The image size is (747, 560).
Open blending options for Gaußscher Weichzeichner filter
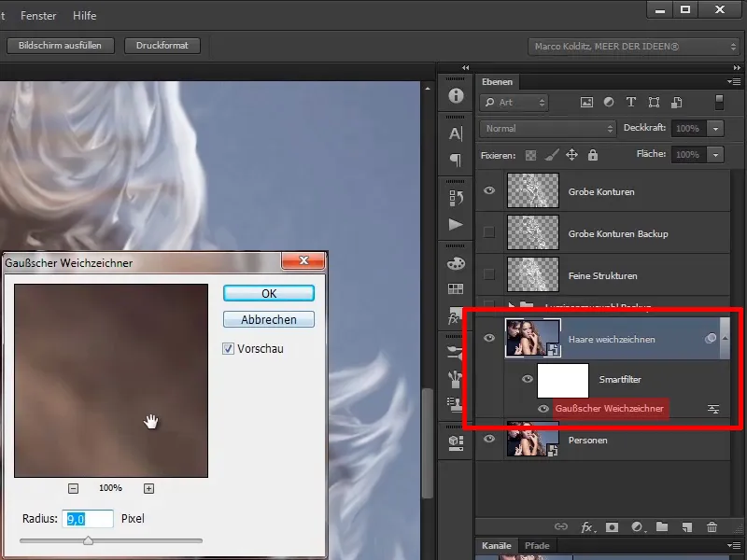tap(713, 409)
